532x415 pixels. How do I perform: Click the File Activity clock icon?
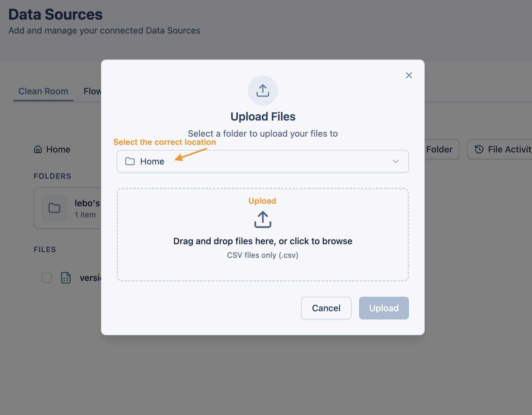click(479, 149)
